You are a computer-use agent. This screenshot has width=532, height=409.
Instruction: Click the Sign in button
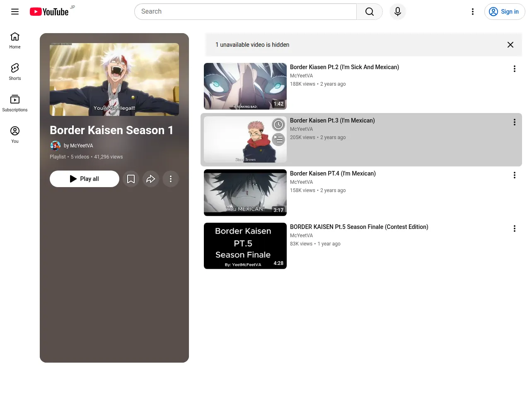505,12
